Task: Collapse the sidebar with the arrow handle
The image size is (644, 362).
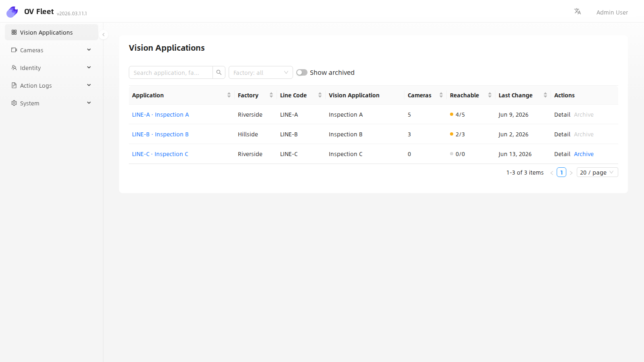Action: click(103, 35)
